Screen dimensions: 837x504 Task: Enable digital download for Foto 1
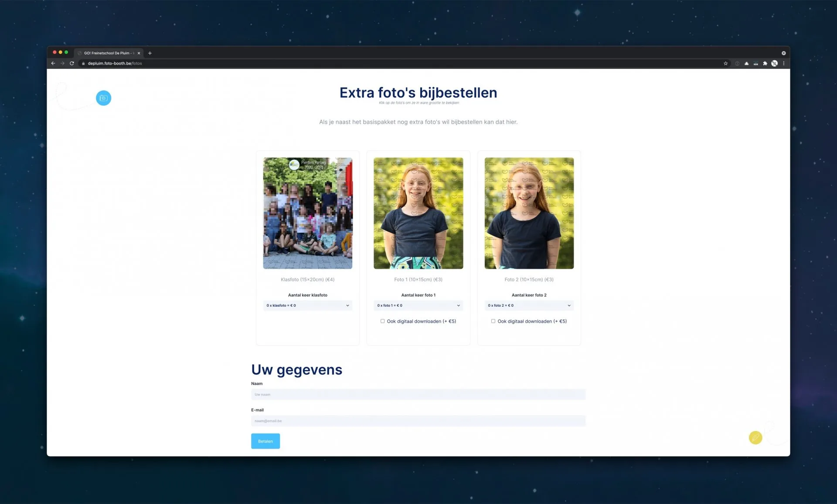coord(382,321)
